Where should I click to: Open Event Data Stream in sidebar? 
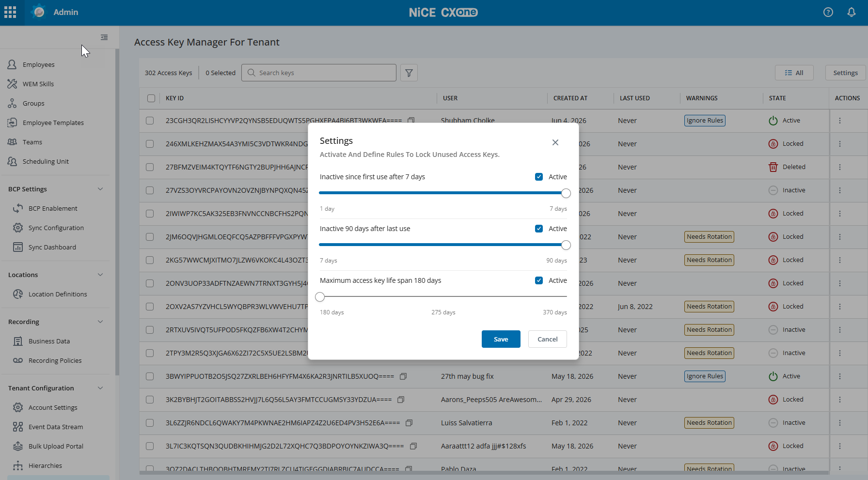[x=56, y=427]
